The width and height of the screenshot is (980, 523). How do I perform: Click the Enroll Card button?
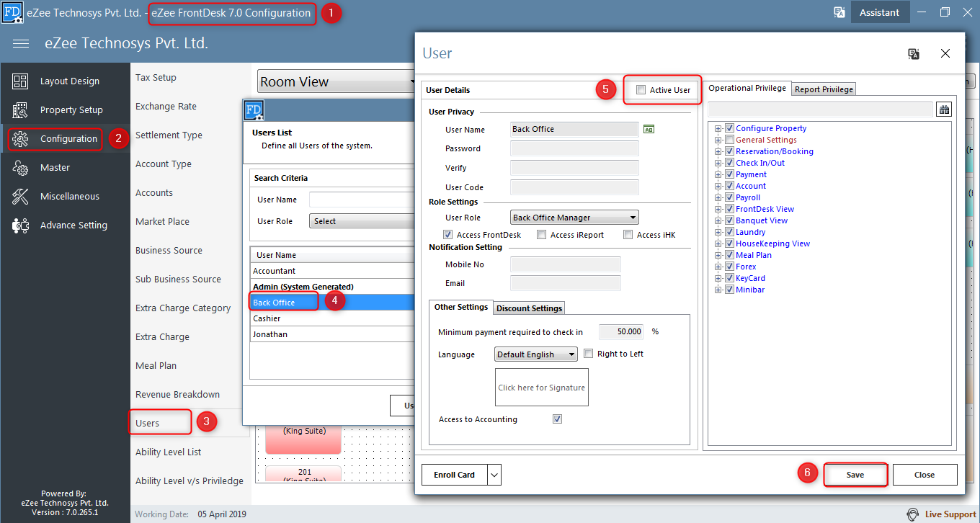click(x=455, y=475)
